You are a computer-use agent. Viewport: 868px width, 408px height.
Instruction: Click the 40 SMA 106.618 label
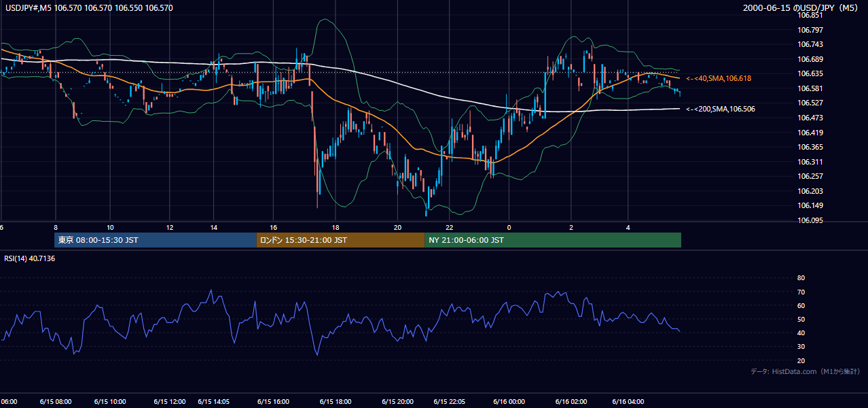719,79
